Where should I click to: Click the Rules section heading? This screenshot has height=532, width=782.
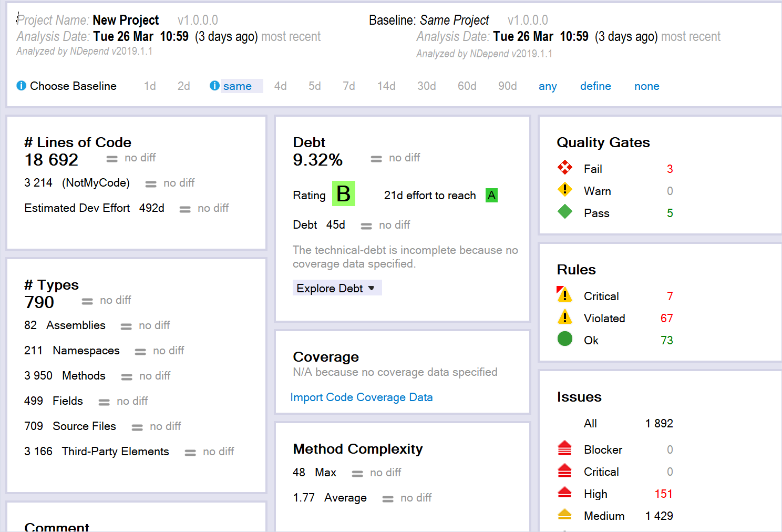pyautogui.click(x=577, y=270)
